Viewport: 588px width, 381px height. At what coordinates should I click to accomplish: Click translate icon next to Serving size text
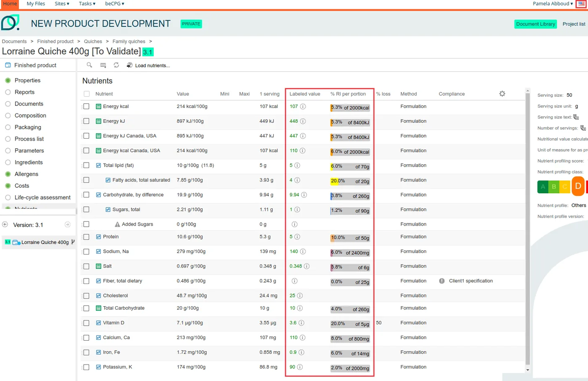point(576,117)
